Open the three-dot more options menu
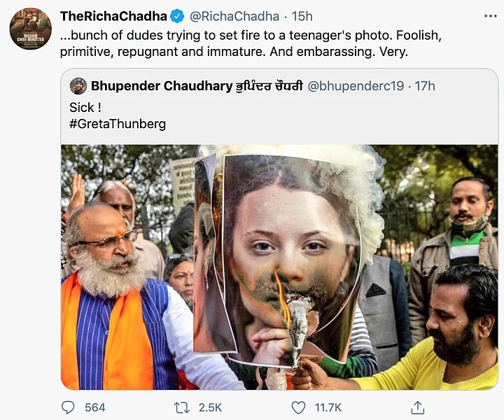This screenshot has width=504, height=420. (491, 16)
